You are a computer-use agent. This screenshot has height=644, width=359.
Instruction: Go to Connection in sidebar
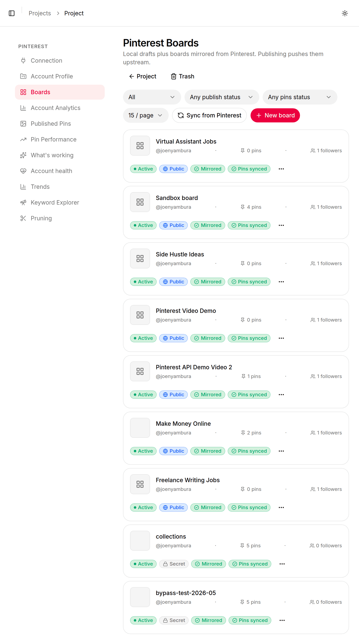[60, 61]
